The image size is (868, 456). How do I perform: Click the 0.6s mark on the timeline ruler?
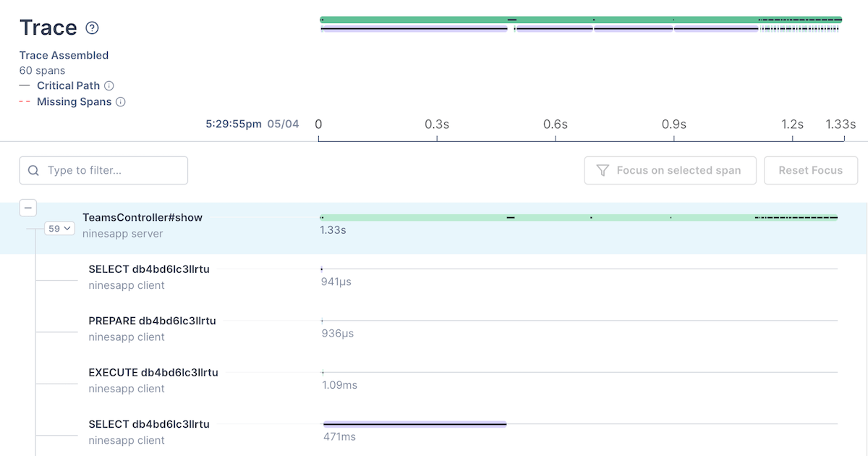tap(556, 124)
